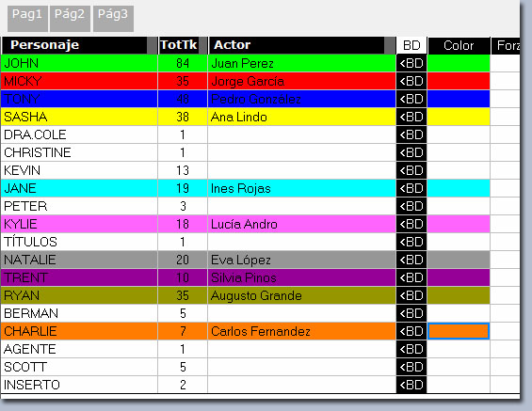
Task: Click the orange color swatch for CHARLIE
Action: point(459,331)
